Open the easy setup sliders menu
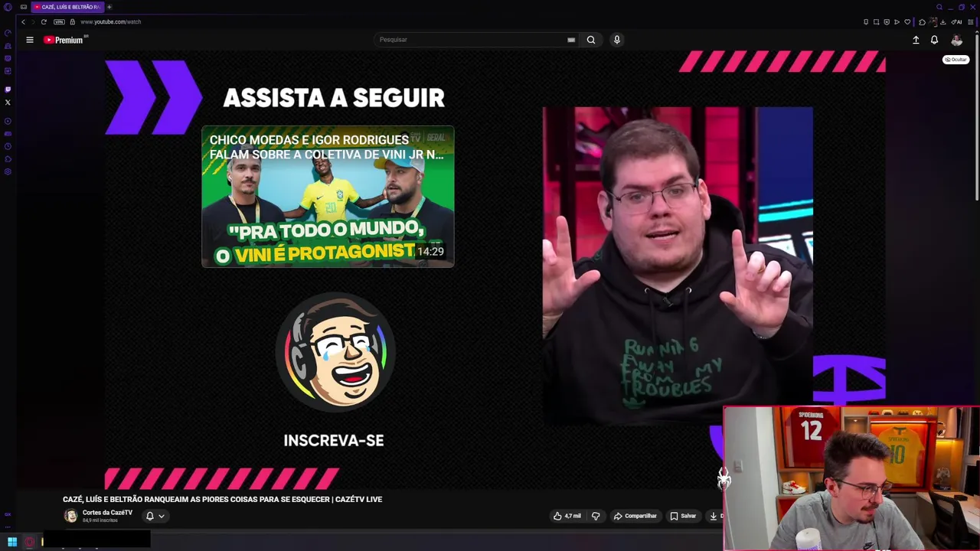Screen dimensions: 980x551 tap(971, 22)
